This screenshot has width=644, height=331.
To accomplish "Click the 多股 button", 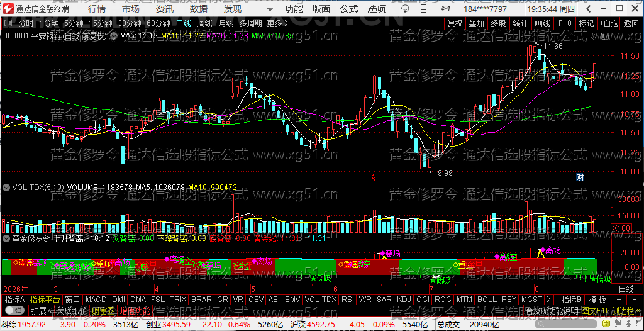I will 499,23.
